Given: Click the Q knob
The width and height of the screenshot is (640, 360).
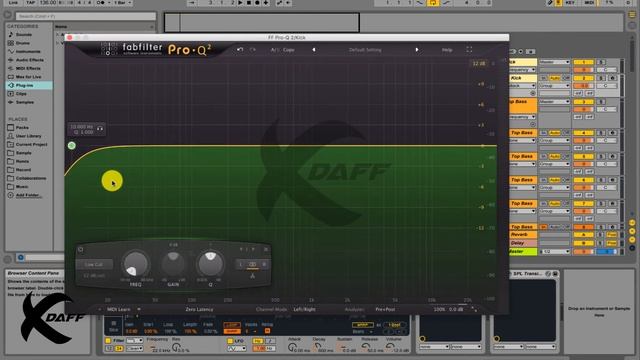Looking at the screenshot, I should click(211, 264).
